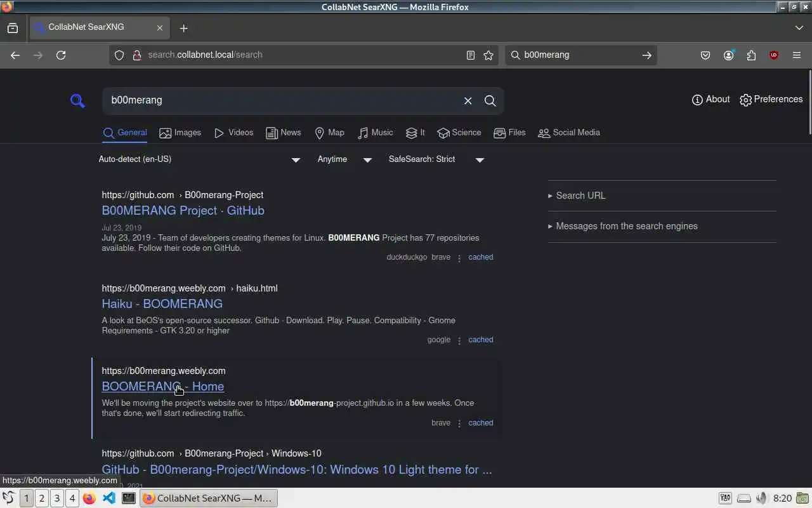This screenshot has height=508, width=812.
Task: Open cached link for Haiku result
Action: pyautogui.click(x=480, y=340)
